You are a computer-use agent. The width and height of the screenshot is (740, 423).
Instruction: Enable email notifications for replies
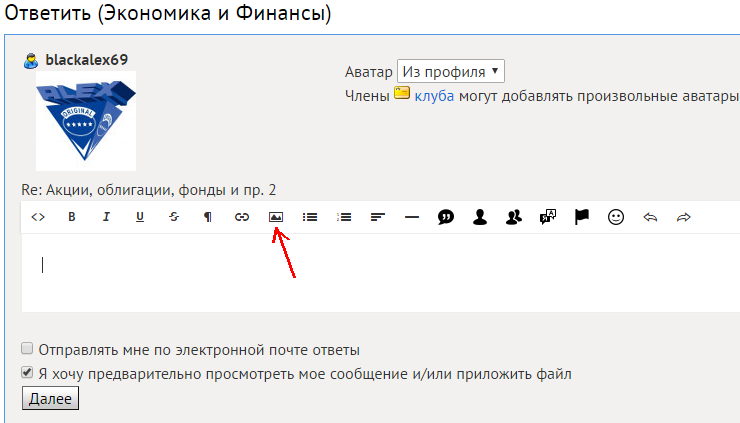pos(28,350)
